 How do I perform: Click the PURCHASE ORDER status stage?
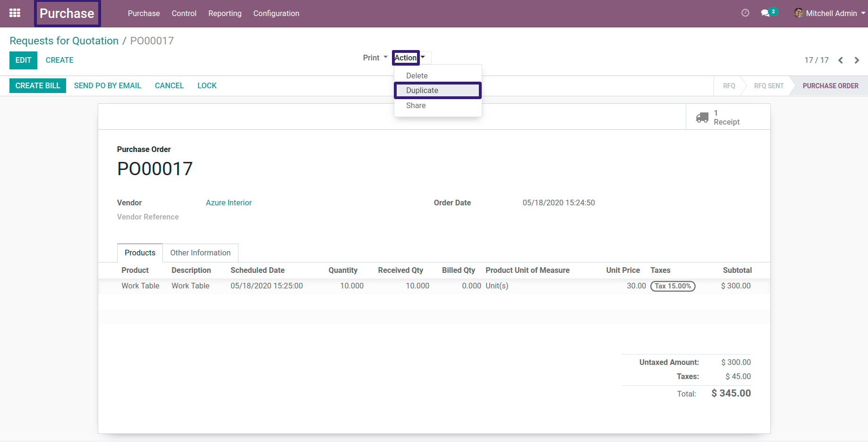[830, 86]
